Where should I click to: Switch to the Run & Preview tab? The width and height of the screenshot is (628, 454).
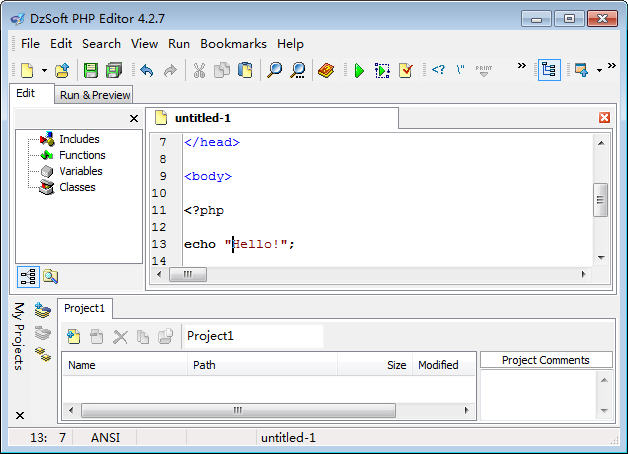[95, 95]
